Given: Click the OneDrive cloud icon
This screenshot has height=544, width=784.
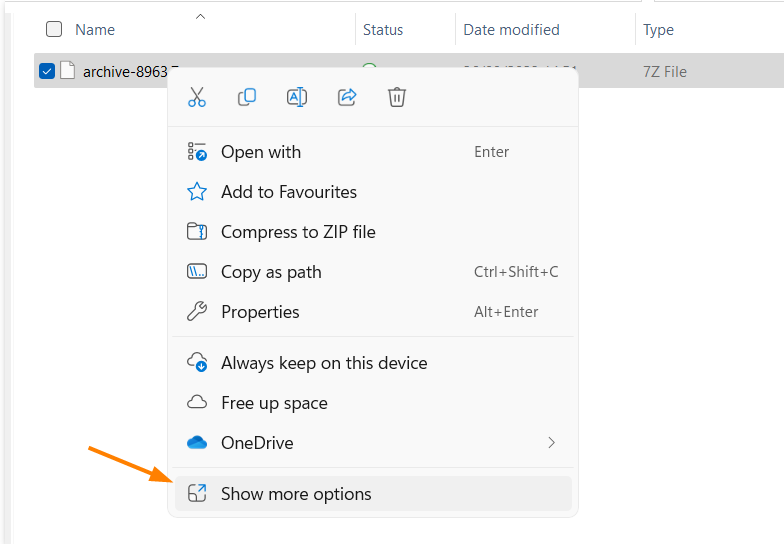Looking at the screenshot, I should [x=197, y=443].
